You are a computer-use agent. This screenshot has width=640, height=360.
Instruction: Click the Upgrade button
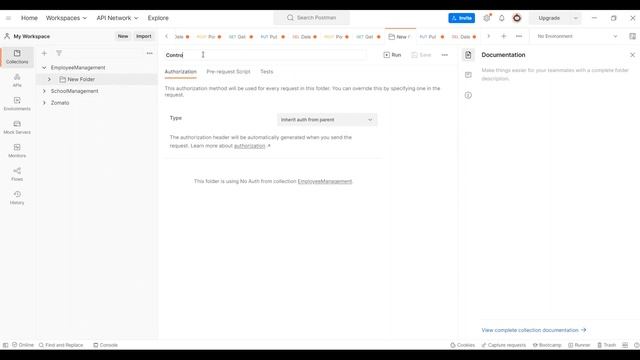tap(549, 18)
